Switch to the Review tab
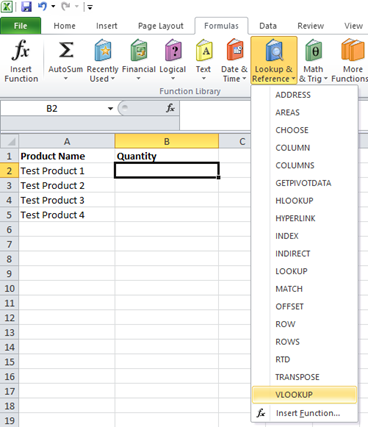The width and height of the screenshot is (368, 427). point(311,26)
